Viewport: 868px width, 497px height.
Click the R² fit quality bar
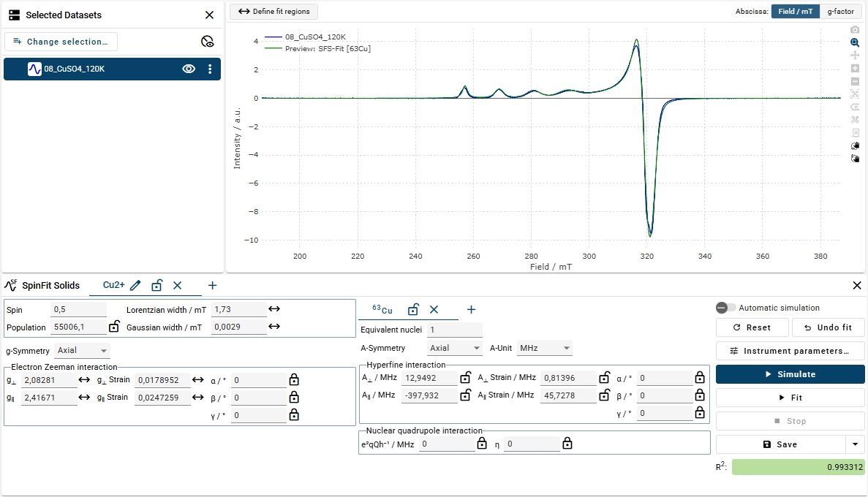tap(798, 467)
